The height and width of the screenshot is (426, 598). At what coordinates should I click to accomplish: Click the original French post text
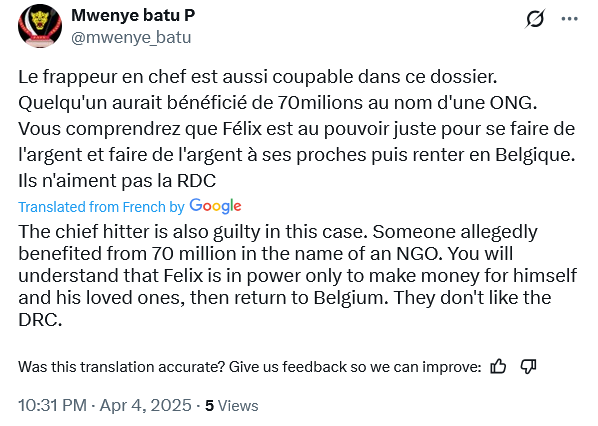pyautogui.click(x=297, y=129)
